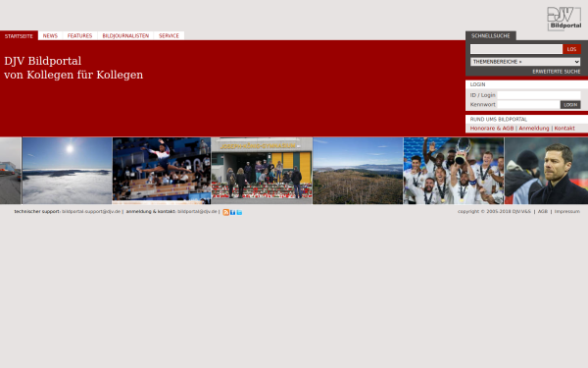This screenshot has height=368, width=588.
Task: Open Honorare & AGB link
Action: click(x=492, y=128)
